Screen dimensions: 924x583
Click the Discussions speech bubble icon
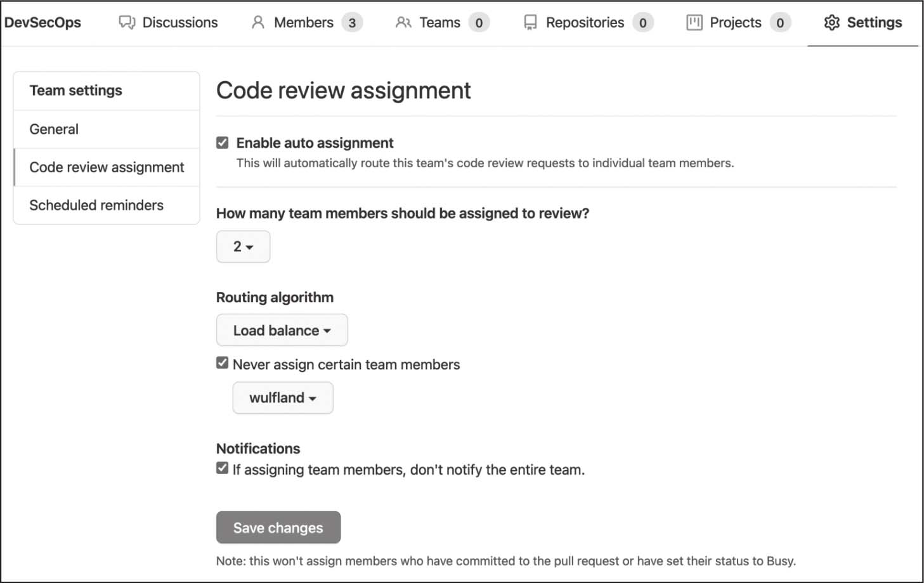(127, 23)
